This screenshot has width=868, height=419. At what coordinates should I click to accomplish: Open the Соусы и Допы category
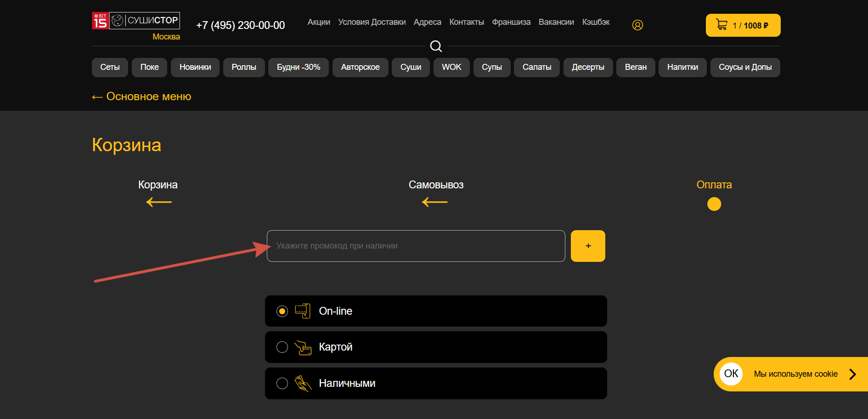click(745, 68)
